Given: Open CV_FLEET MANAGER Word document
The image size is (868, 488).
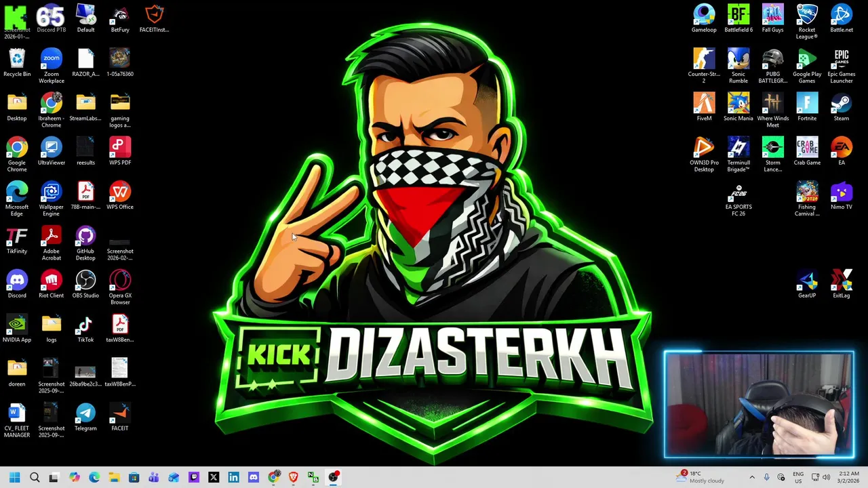Looking at the screenshot, I should click(17, 420).
